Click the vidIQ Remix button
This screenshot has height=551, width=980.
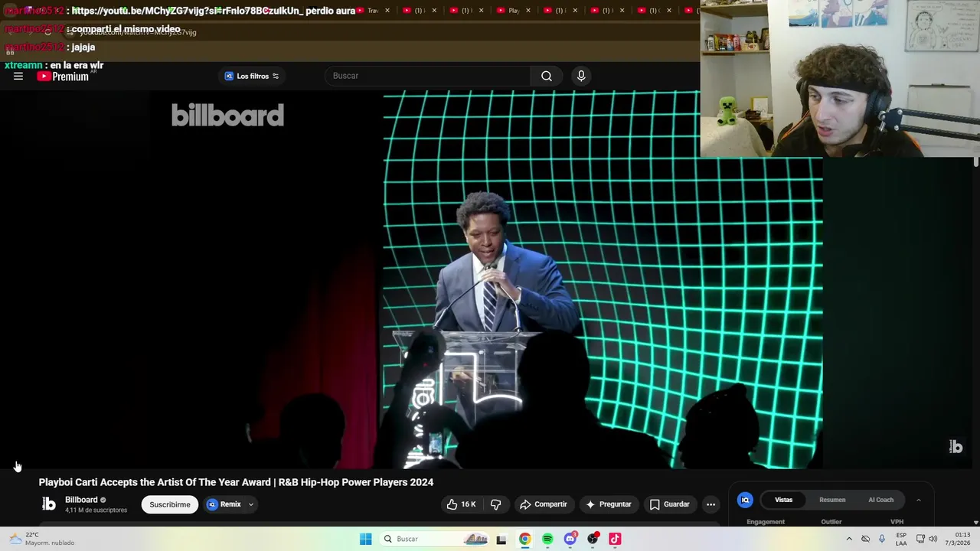(224, 504)
